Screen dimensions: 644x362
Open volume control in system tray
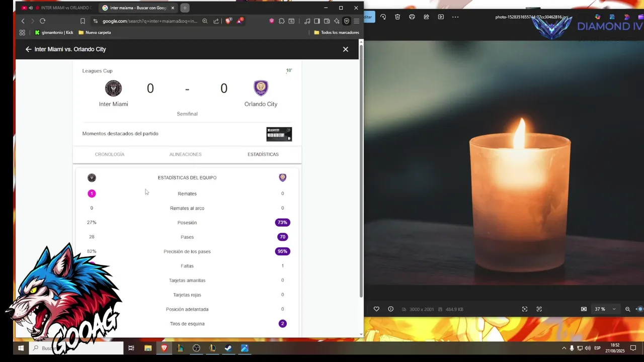coord(588,348)
